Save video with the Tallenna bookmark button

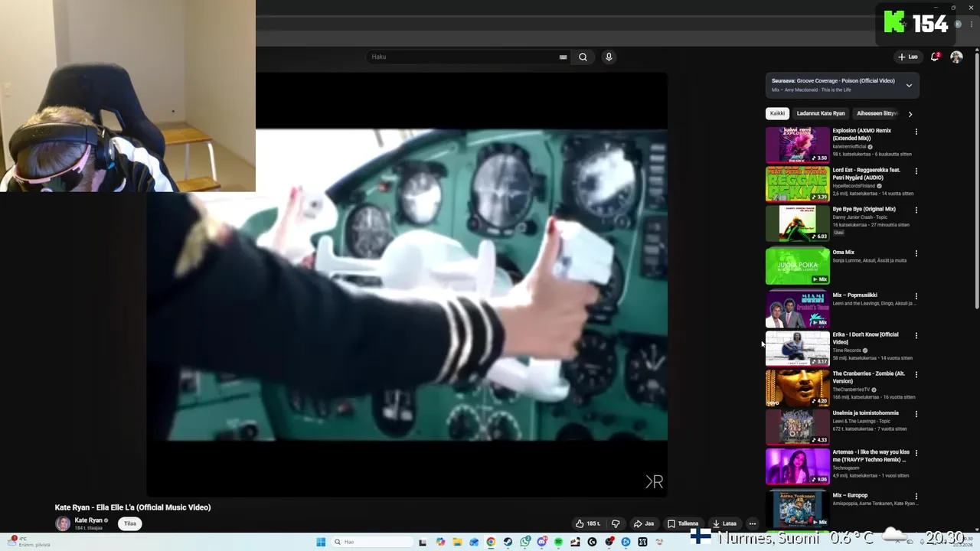click(683, 523)
